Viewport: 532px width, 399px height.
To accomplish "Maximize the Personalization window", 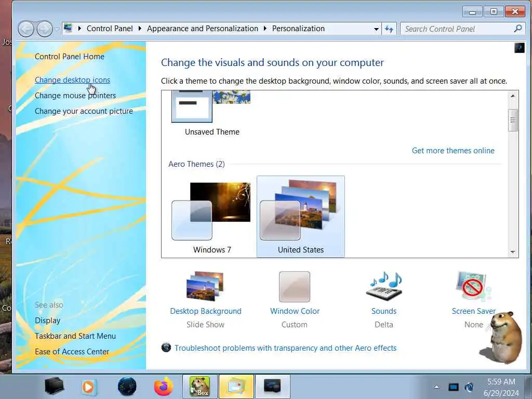I will coord(494,12).
